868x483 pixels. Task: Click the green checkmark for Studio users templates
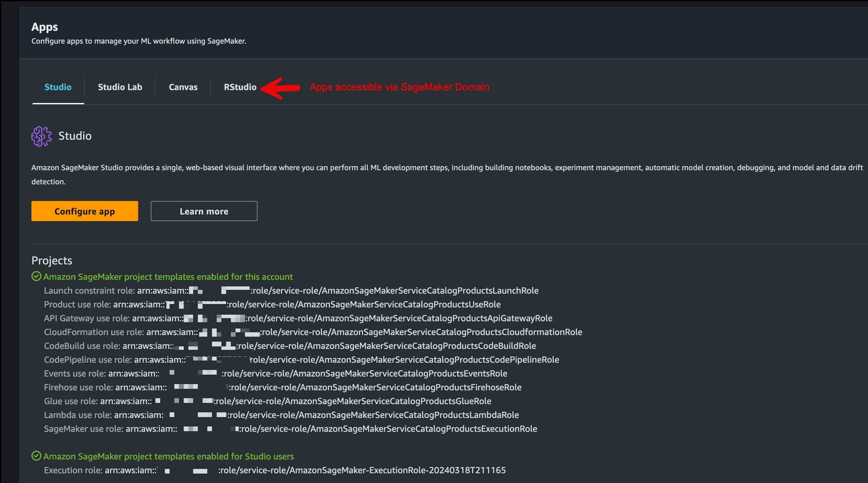(x=36, y=456)
